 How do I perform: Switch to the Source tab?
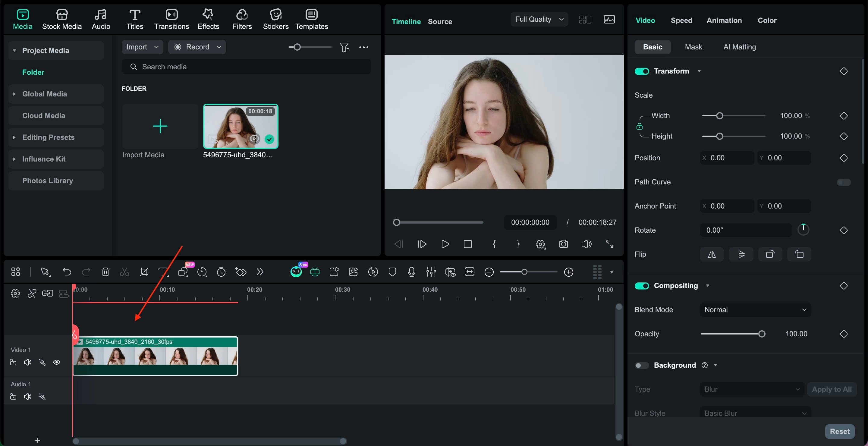[440, 22]
